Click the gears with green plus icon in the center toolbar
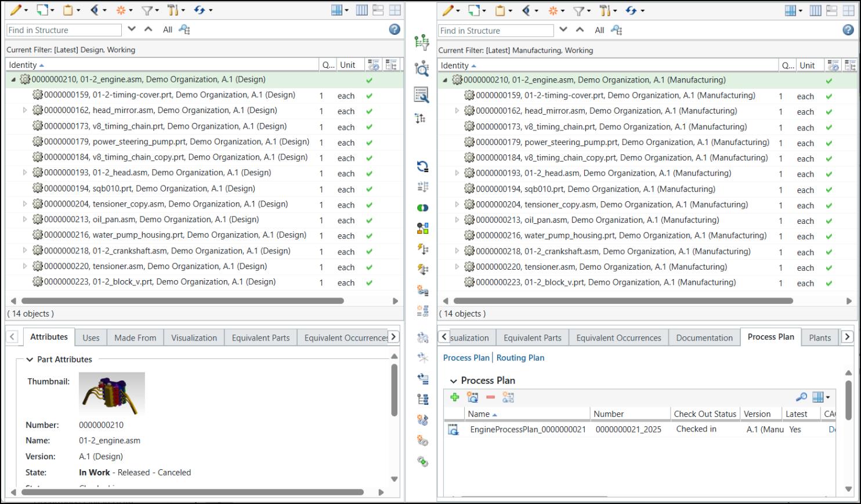The width and height of the screenshot is (861, 504). (x=422, y=462)
